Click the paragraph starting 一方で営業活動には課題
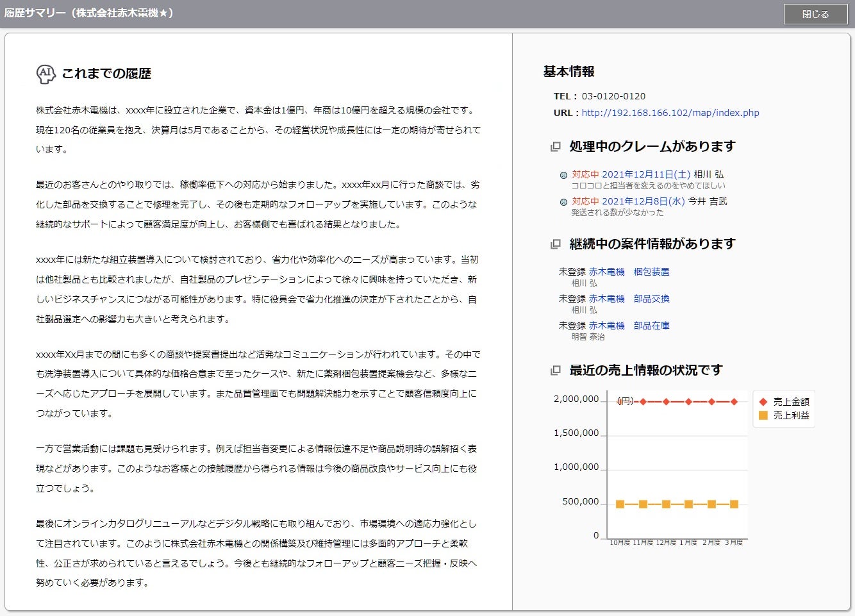Image resolution: width=855 pixels, height=616 pixels. [256, 469]
